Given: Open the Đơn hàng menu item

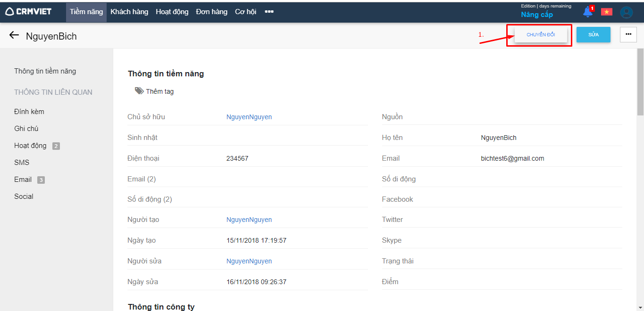Looking at the screenshot, I should point(212,12).
